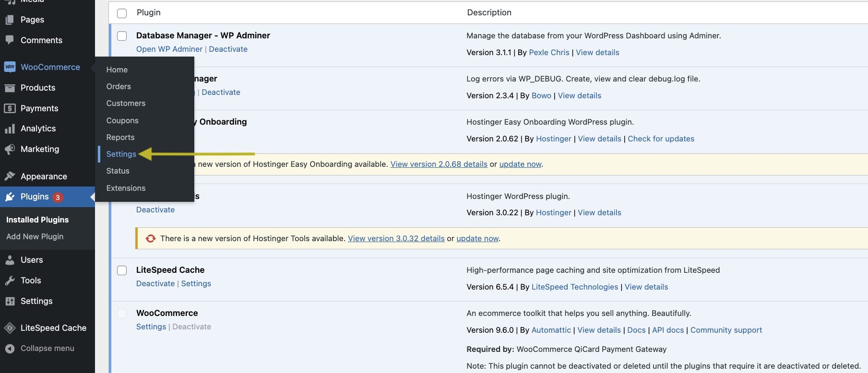Screen dimensions: 868x373
Task: Click the Users person icon
Action: tap(10, 260)
